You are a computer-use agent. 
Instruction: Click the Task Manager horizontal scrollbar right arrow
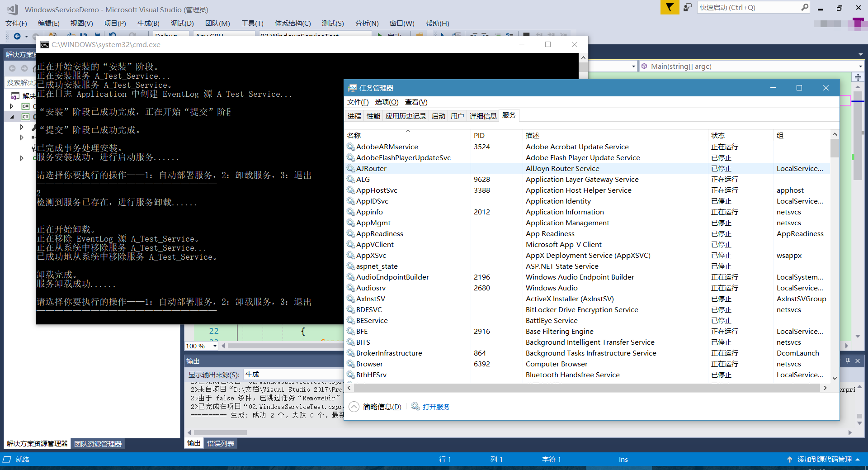(x=825, y=388)
